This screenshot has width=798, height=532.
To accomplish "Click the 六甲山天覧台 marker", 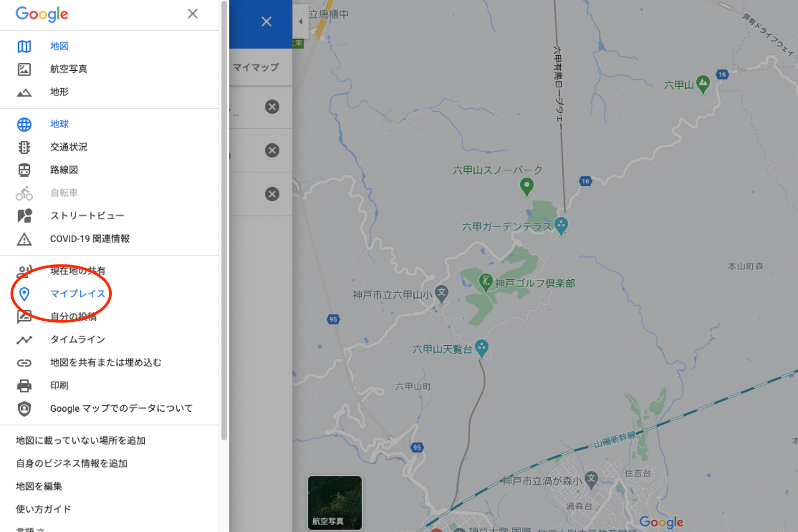I will 482,348.
